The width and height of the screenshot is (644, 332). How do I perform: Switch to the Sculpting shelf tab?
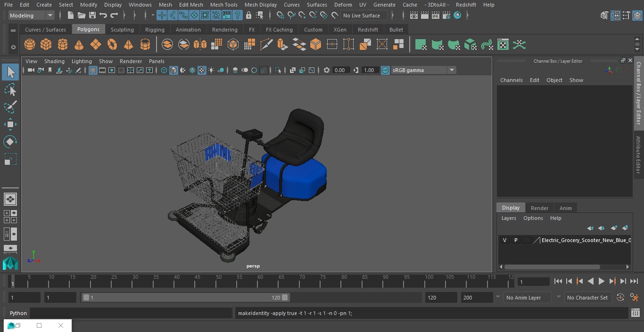[122, 29]
